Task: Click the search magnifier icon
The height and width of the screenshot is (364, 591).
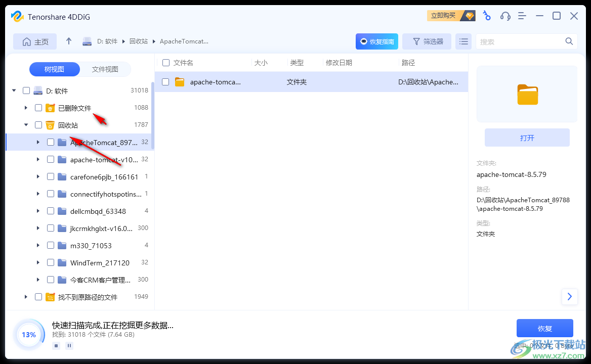Action: click(569, 41)
